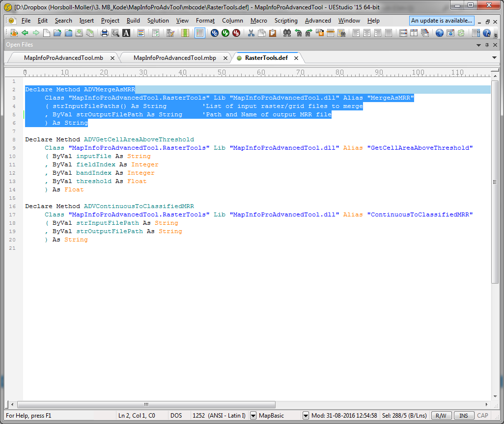
Task: Launch UltraSentry red US icon
Action: click(236, 33)
